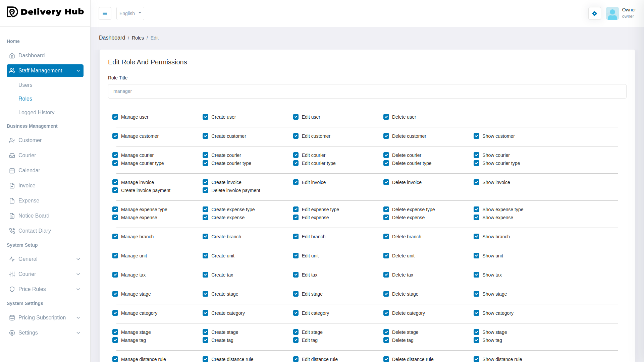Viewport: 644px width, 362px height.
Task: Click the Notice Board icon
Action: pyautogui.click(x=12, y=216)
